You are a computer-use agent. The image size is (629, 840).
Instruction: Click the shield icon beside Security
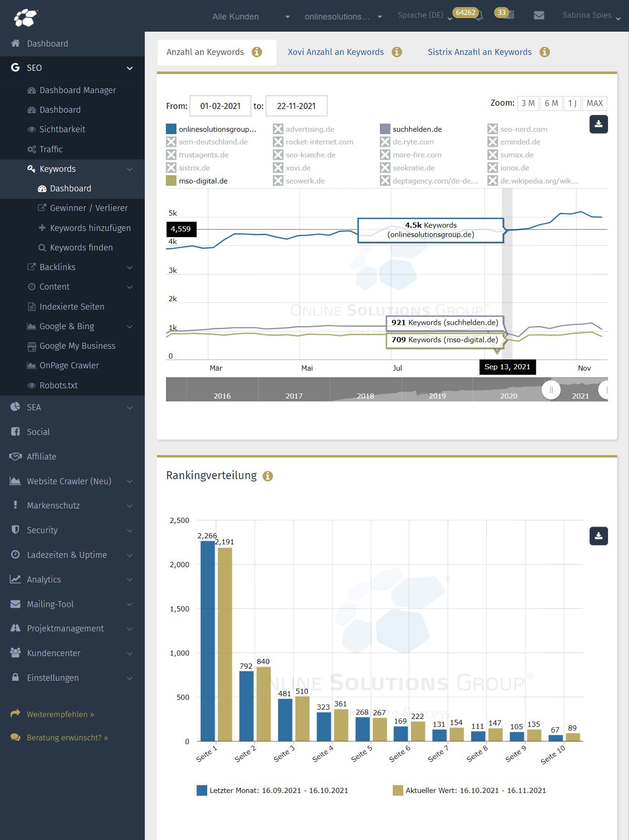(x=15, y=530)
